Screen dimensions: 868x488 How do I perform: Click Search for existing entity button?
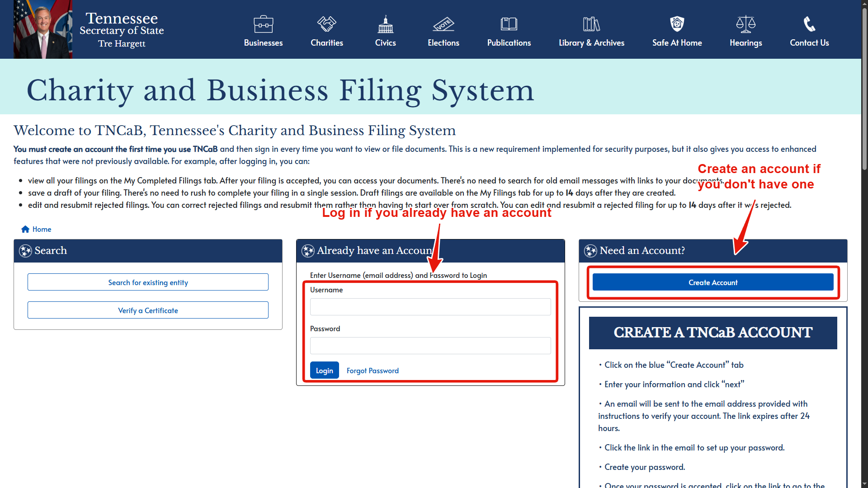(x=148, y=282)
